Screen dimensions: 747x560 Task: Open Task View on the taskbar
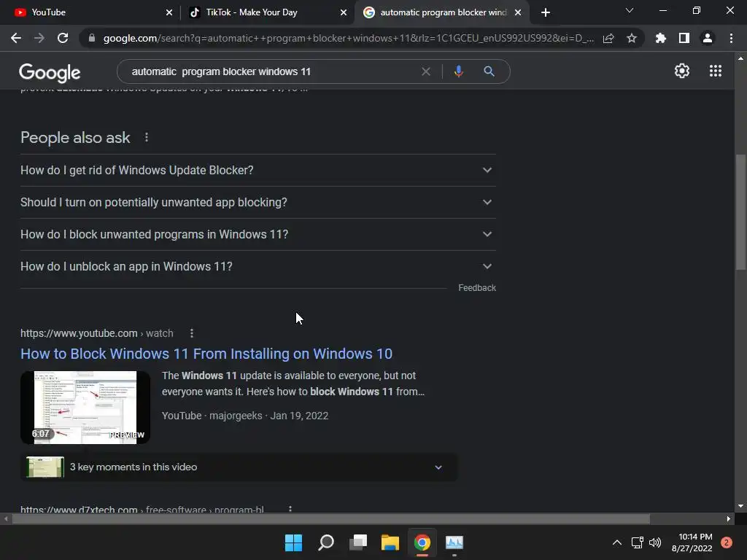click(358, 542)
